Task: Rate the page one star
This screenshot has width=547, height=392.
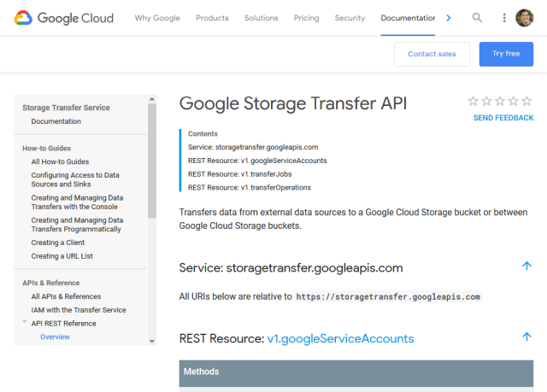Action: pyautogui.click(x=473, y=101)
